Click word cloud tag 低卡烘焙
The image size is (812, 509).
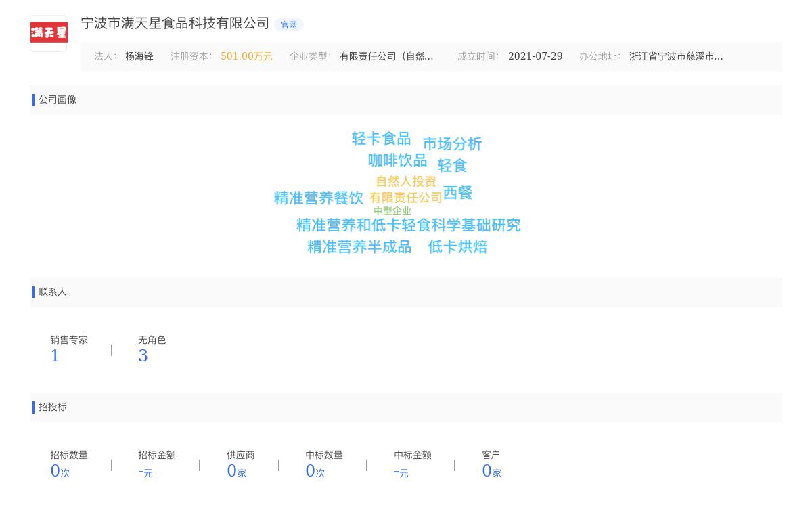tap(457, 247)
